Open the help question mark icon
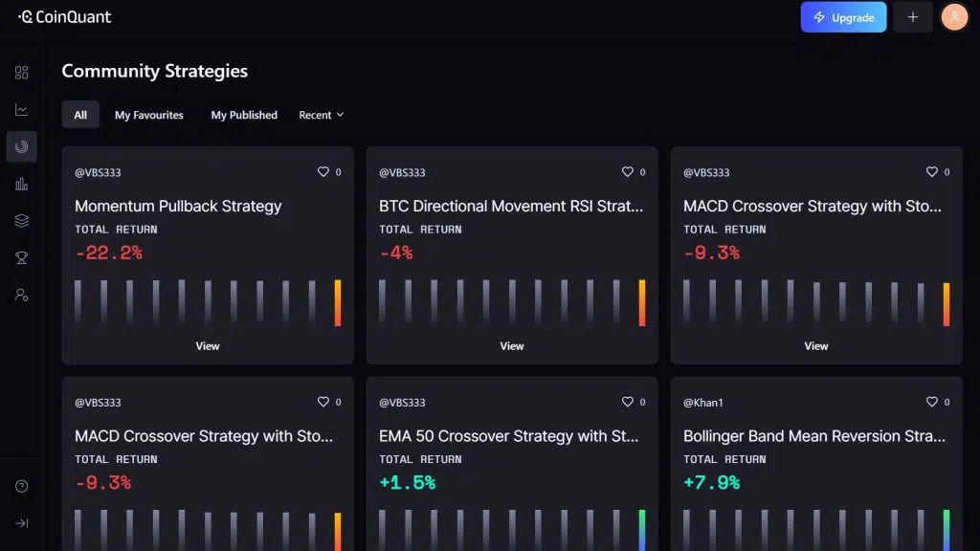Screen dimensions: 980x551 [21, 486]
